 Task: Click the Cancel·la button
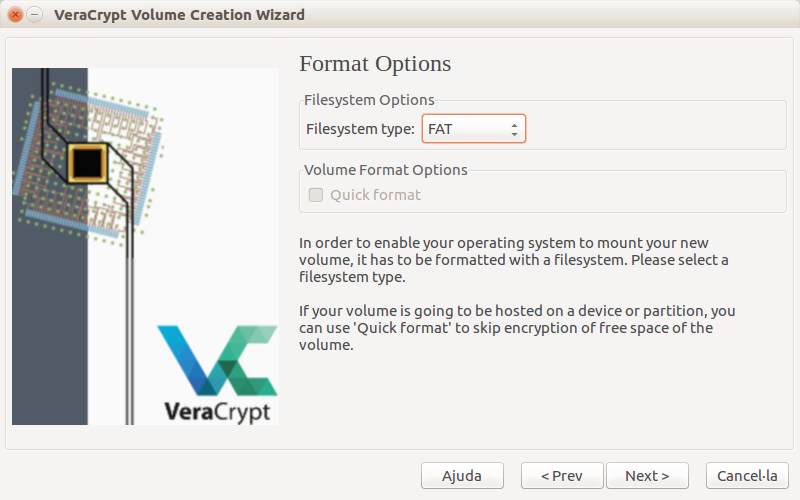tap(747, 476)
